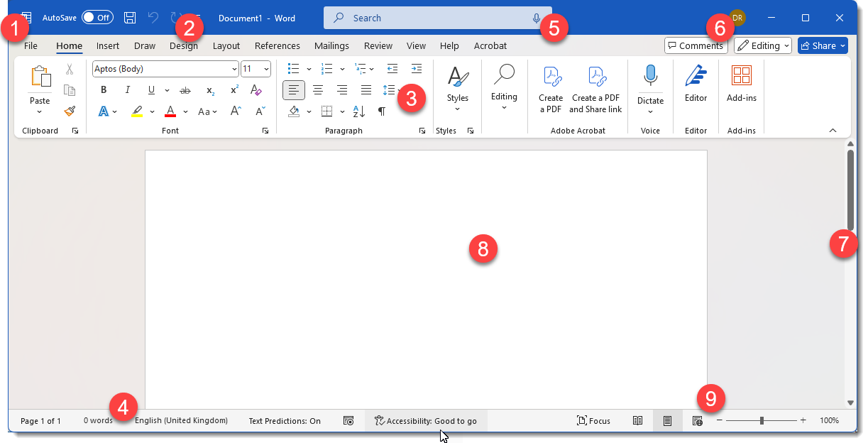Viewport: 868px width, 443px height.
Task: Open the Acrobat tab
Action: pyautogui.click(x=490, y=45)
